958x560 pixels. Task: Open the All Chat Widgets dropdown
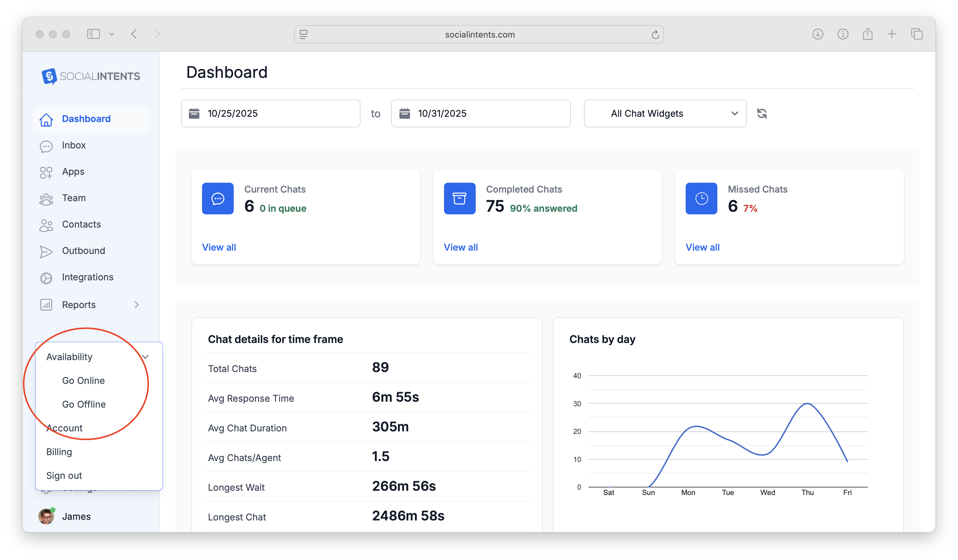[x=665, y=113]
